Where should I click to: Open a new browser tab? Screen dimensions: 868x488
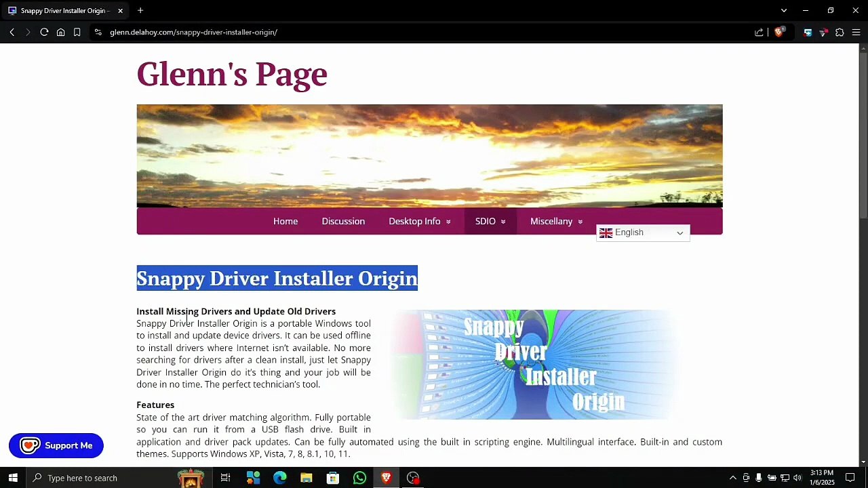[140, 11]
